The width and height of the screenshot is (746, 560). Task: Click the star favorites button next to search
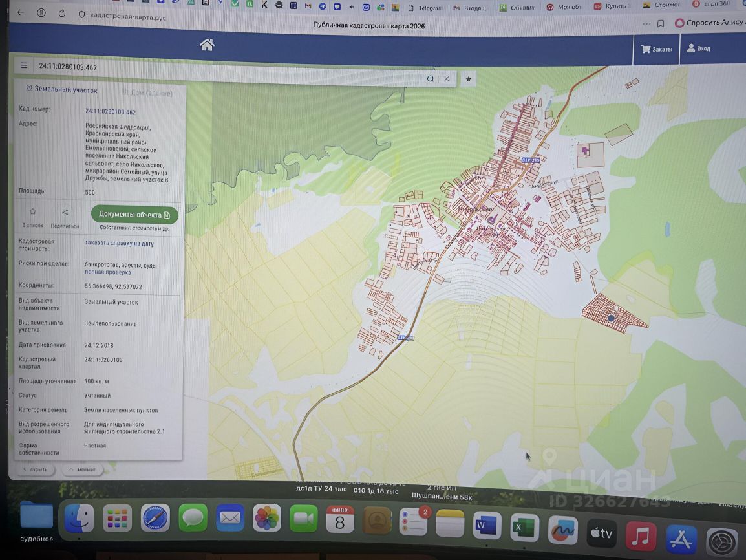pyautogui.click(x=469, y=79)
